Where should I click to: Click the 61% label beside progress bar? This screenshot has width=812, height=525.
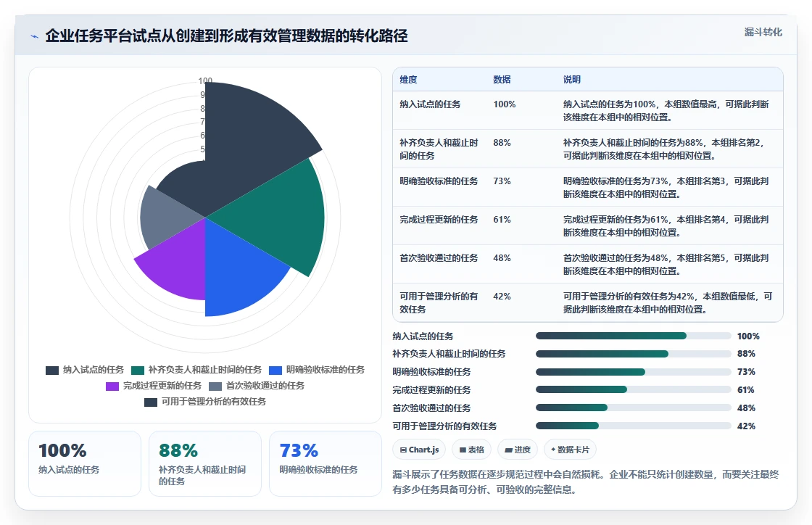(x=746, y=390)
